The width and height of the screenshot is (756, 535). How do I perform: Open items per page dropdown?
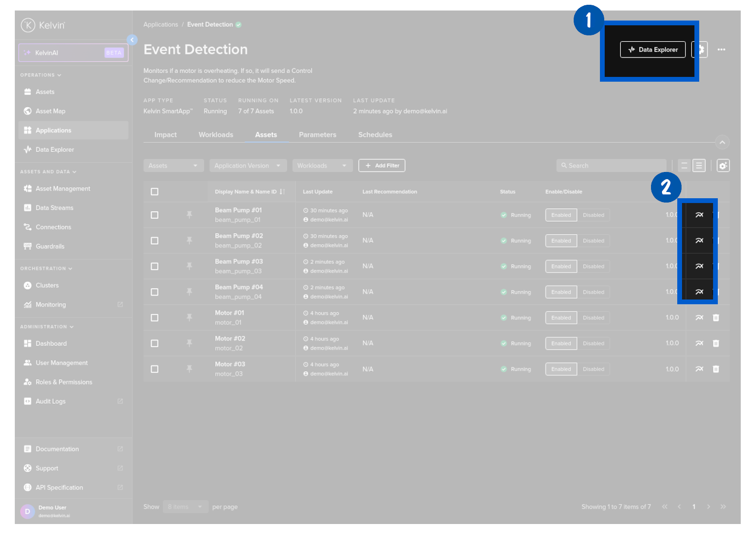(x=185, y=507)
